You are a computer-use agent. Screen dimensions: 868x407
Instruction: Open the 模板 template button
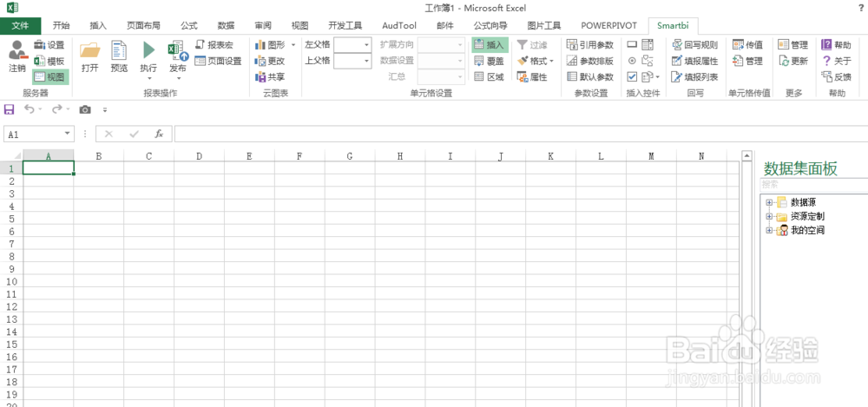click(49, 61)
